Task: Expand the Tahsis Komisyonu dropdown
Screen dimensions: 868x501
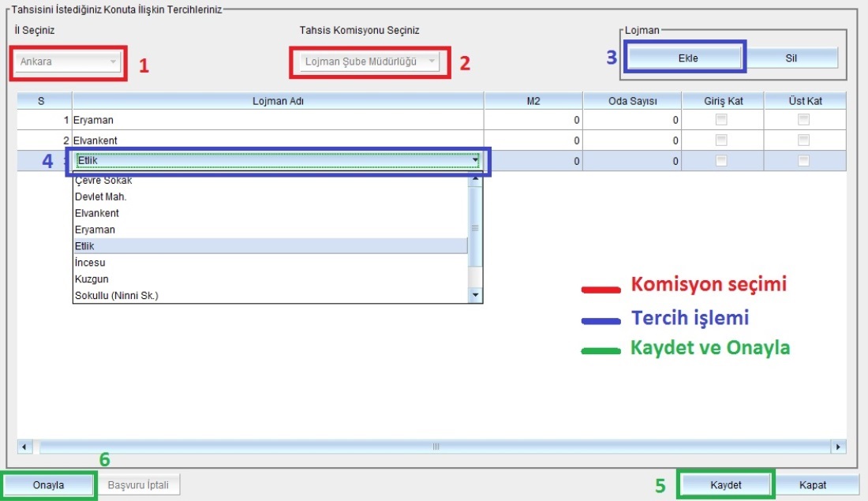Action: coord(369,62)
